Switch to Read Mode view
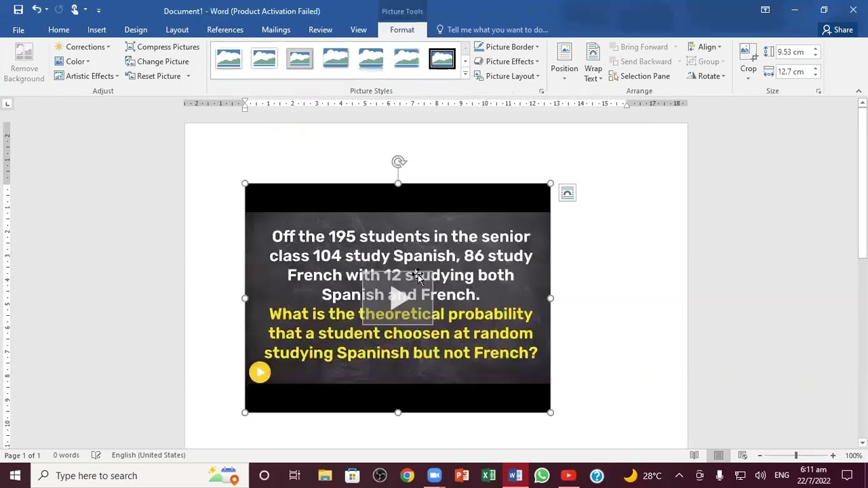Image resolution: width=868 pixels, height=488 pixels. pos(694,455)
